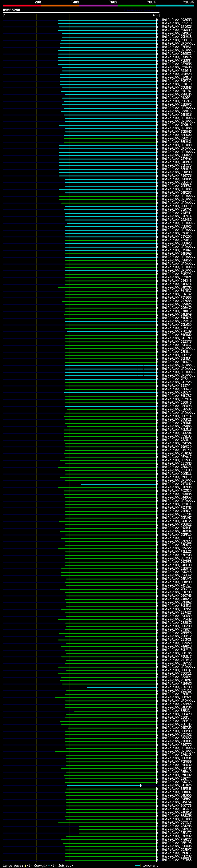Select hit label UniRef100_Q69UZ3
Image resolution: width=197 pixels, height=868 pixels.
[x=177, y=54]
